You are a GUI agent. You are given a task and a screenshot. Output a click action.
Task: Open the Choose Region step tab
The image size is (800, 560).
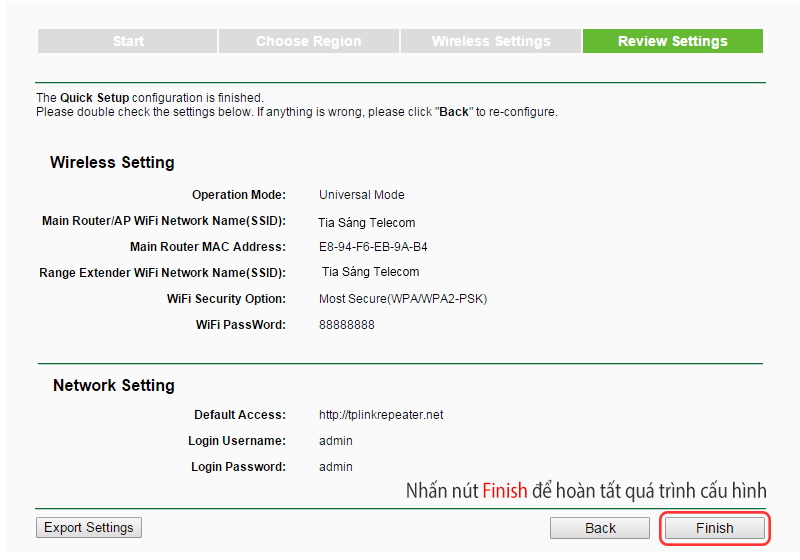pos(309,41)
